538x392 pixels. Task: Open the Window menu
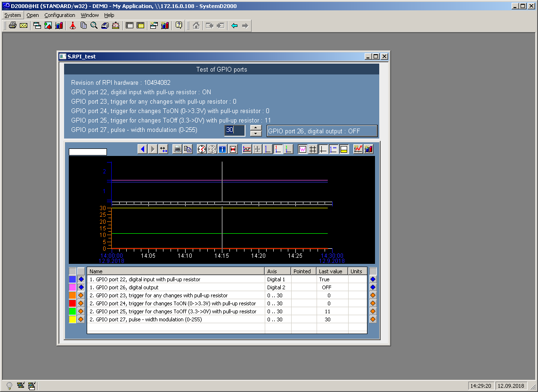coord(90,15)
